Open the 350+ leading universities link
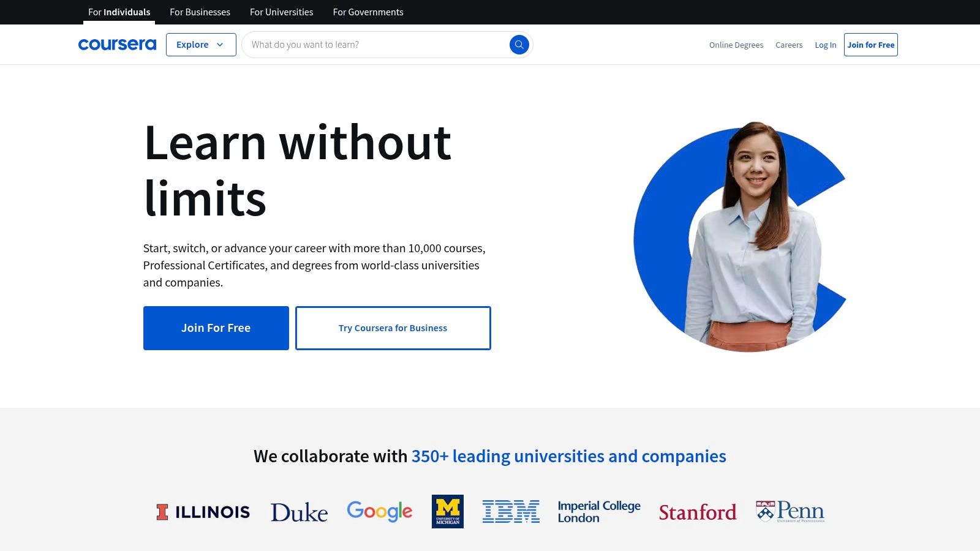Screen dimensions: 980x551 point(569,456)
